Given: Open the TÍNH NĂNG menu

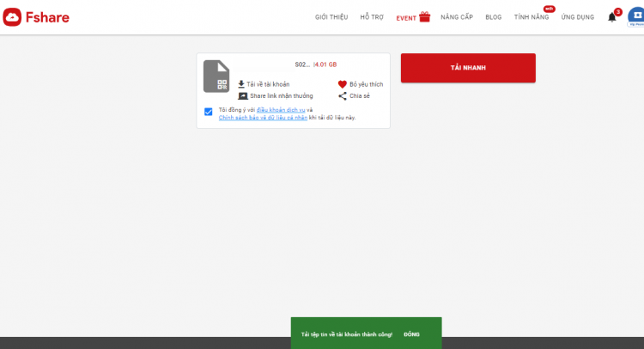Looking at the screenshot, I should coord(532,17).
